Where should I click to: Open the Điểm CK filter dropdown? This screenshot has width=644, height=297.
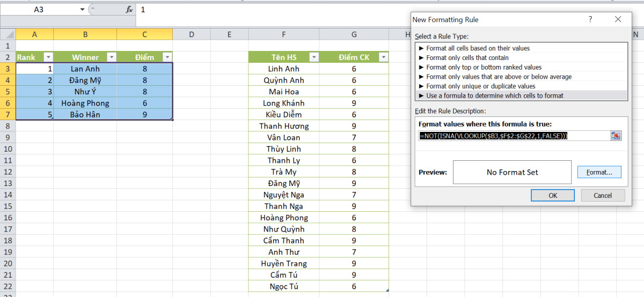point(383,57)
